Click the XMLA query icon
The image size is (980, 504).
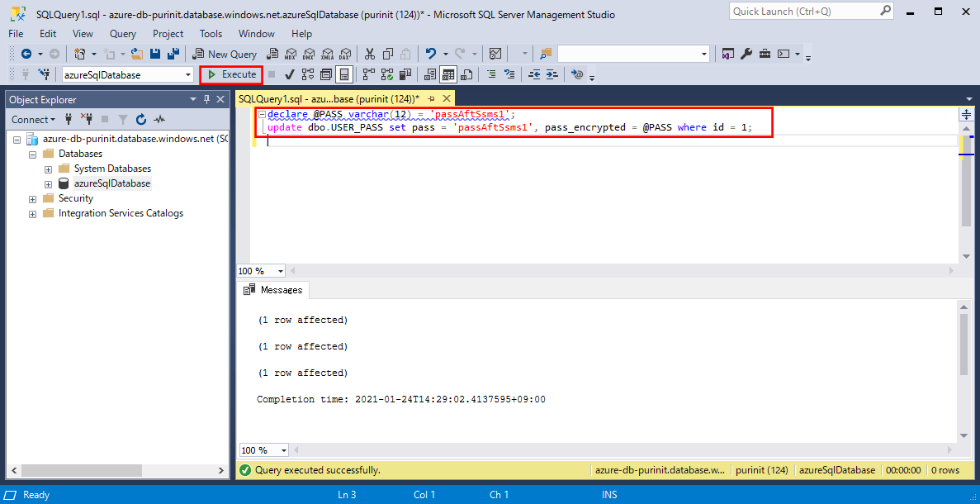point(328,54)
